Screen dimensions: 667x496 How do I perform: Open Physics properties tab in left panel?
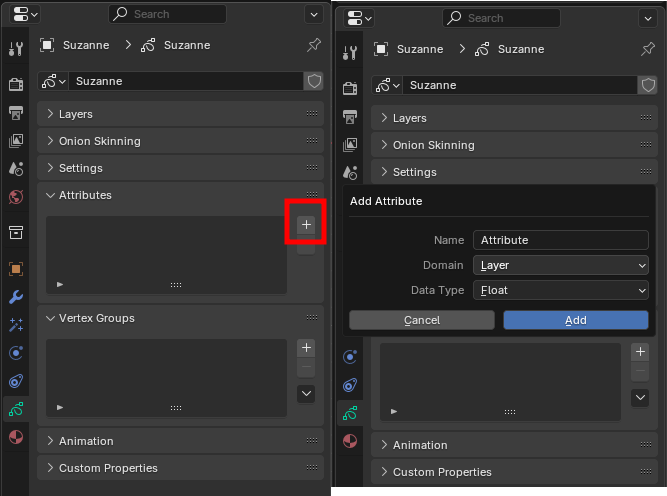point(16,353)
